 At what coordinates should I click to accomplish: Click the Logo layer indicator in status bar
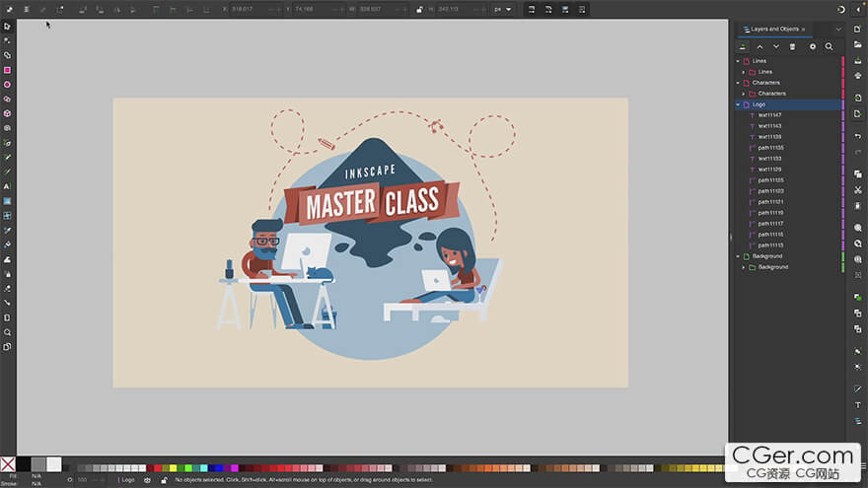[x=127, y=480]
